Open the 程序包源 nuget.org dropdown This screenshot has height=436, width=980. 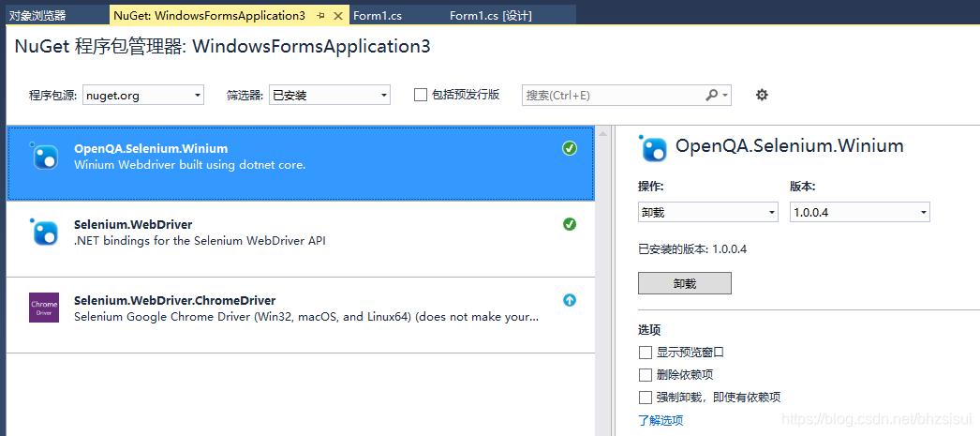(x=143, y=95)
